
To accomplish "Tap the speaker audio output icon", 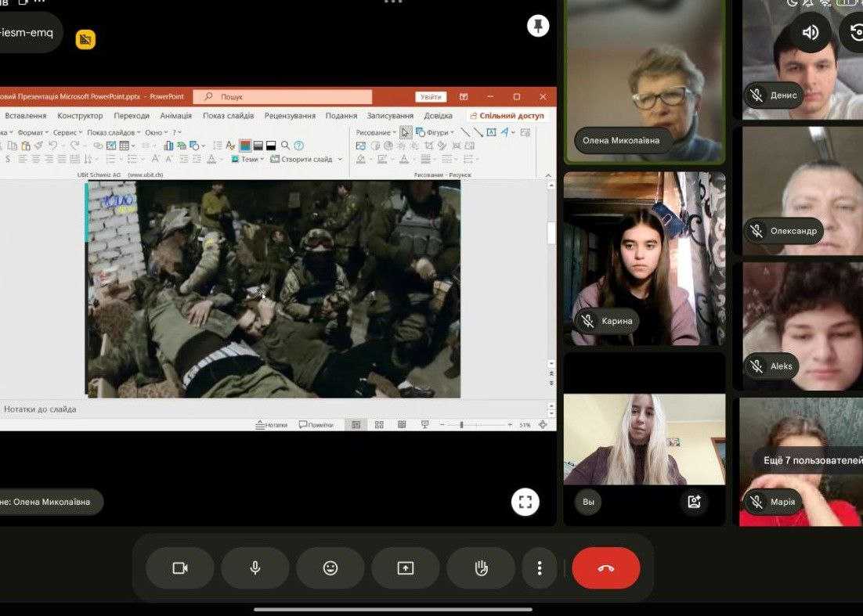I will pos(810,31).
